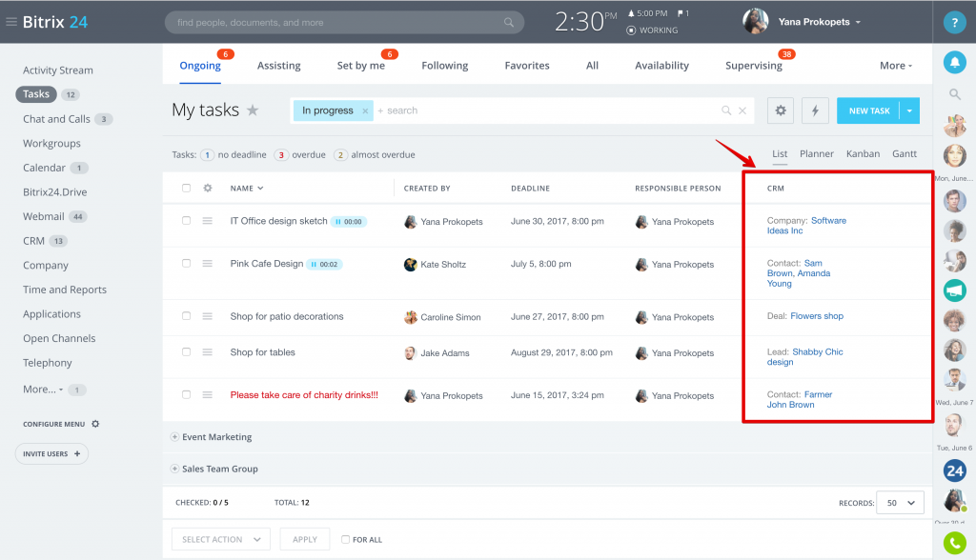The width and height of the screenshot is (976, 560).
Task: Open the More tabs dropdown
Action: pyautogui.click(x=896, y=66)
